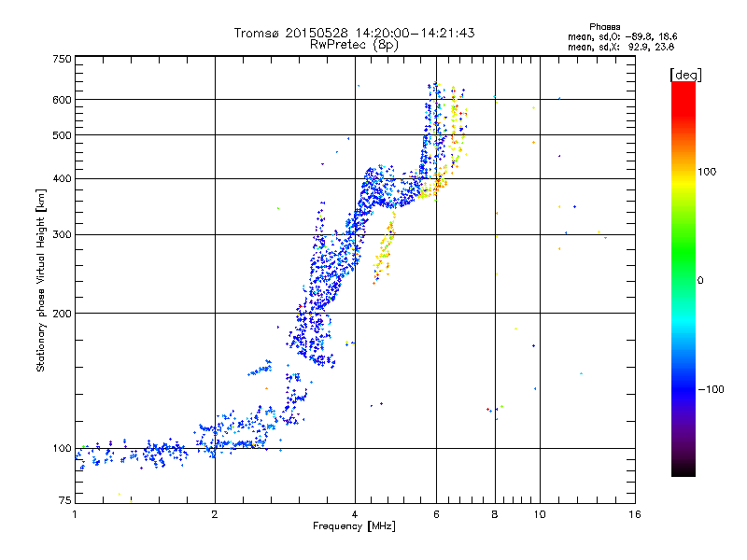Click the "mean, sd,X: 92.9, 23.8" statistic line

[621, 47]
